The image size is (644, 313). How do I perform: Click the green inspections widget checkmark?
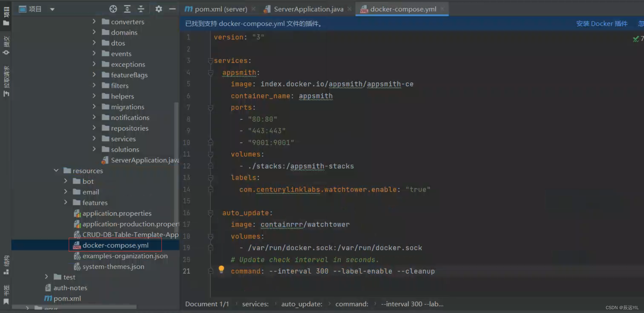pos(635,38)
